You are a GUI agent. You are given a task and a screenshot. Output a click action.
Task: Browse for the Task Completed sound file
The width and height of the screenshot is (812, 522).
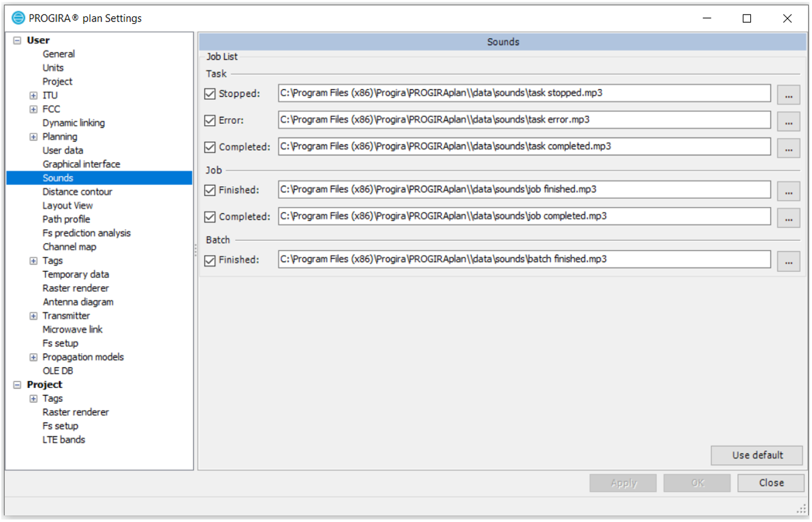789,148
